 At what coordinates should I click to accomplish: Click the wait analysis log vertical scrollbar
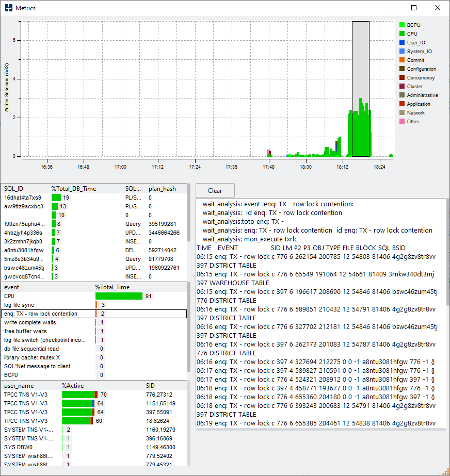click(x=447, y=232)
